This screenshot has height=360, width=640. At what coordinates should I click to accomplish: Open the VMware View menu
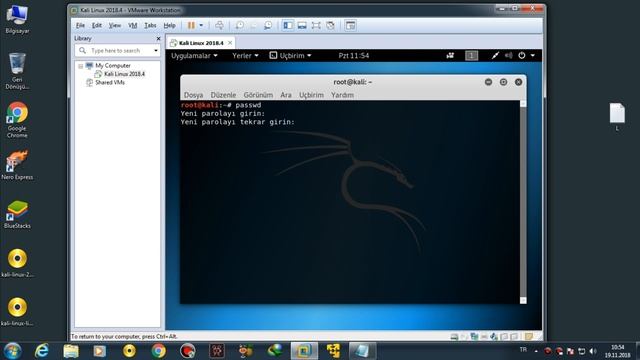tap(115, 25)
